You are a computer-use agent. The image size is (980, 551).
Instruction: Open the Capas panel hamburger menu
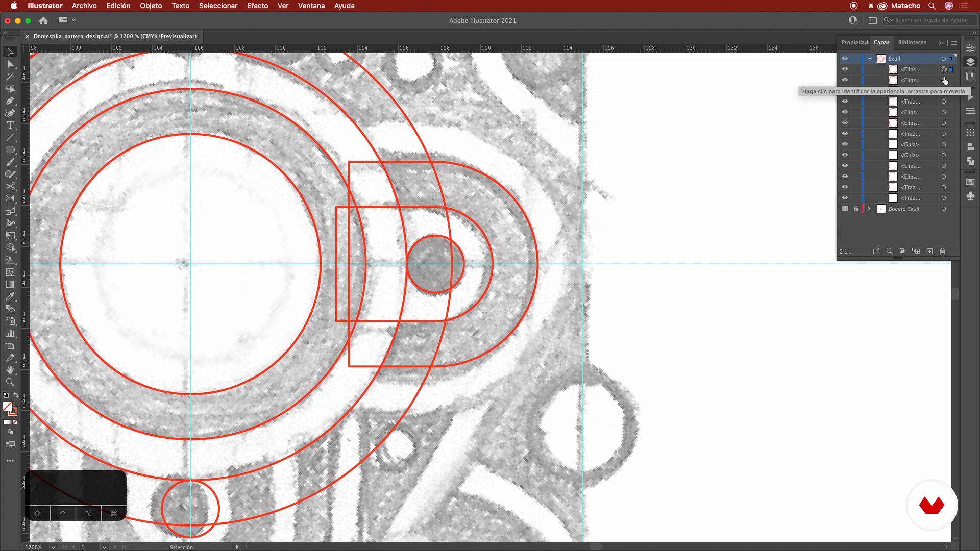[x=953, y=43]
